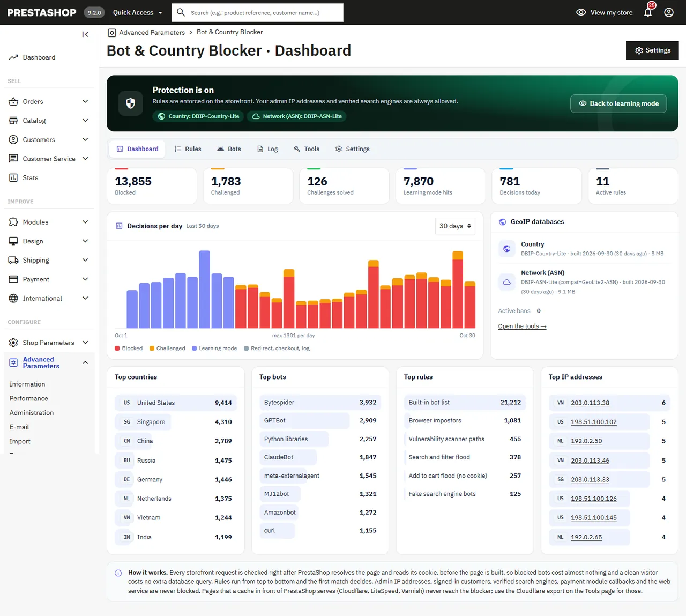
Task: Open the 30 days range dropdown
Action: coord(455,226)
